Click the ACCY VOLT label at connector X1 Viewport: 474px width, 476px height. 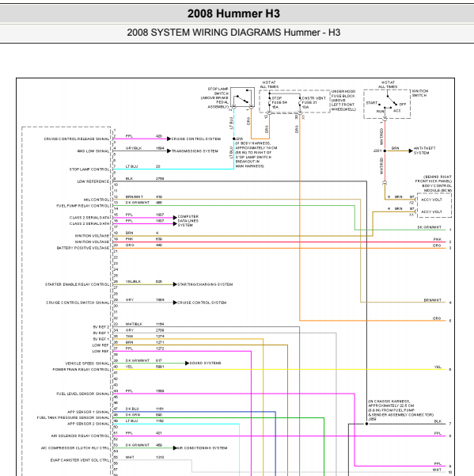click(431, 212)
